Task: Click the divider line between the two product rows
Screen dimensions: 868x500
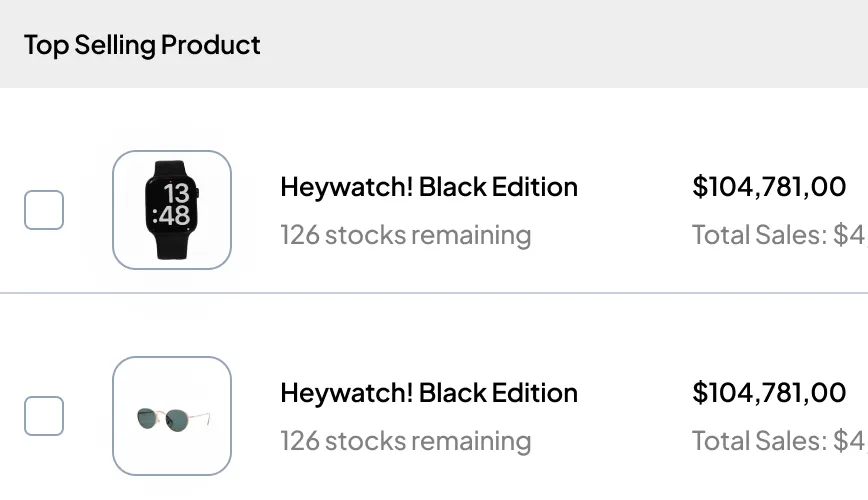Action: click(434, 293)
